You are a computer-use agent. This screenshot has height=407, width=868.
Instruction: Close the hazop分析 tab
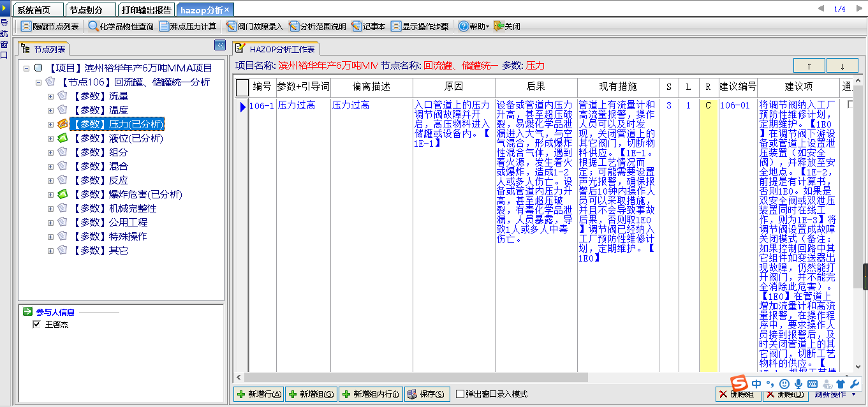pyautogui.click(x=226, y=10)
